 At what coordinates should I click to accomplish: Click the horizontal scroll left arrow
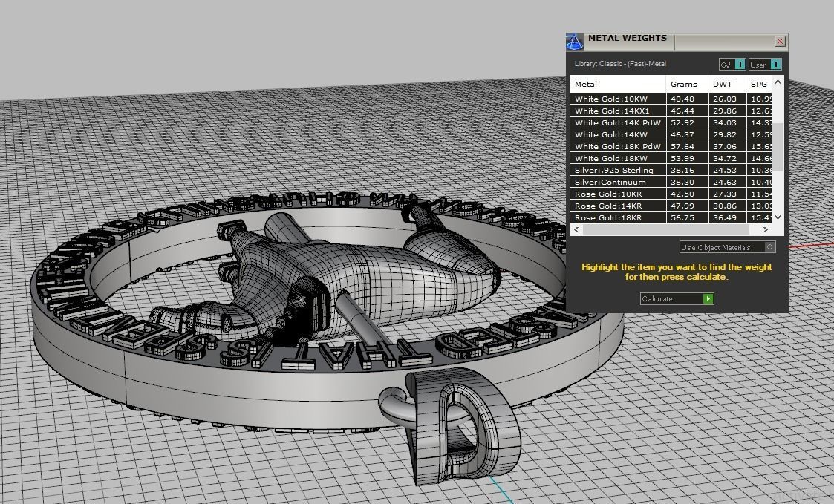coord(576,229)
